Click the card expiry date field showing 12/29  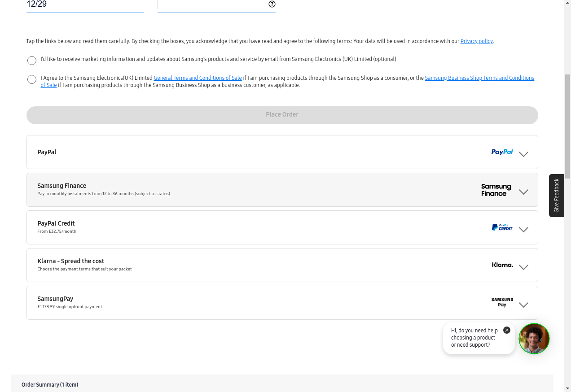click(85, 5)
